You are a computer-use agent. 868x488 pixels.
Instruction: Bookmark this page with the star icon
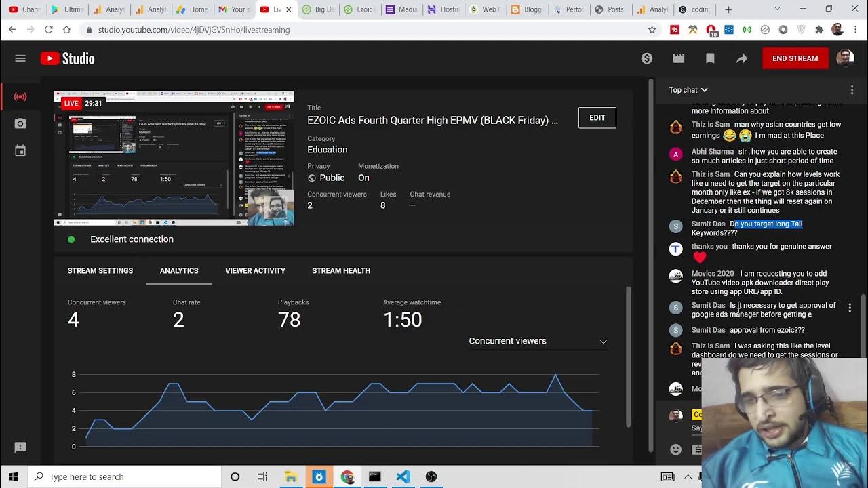point(652,30)
